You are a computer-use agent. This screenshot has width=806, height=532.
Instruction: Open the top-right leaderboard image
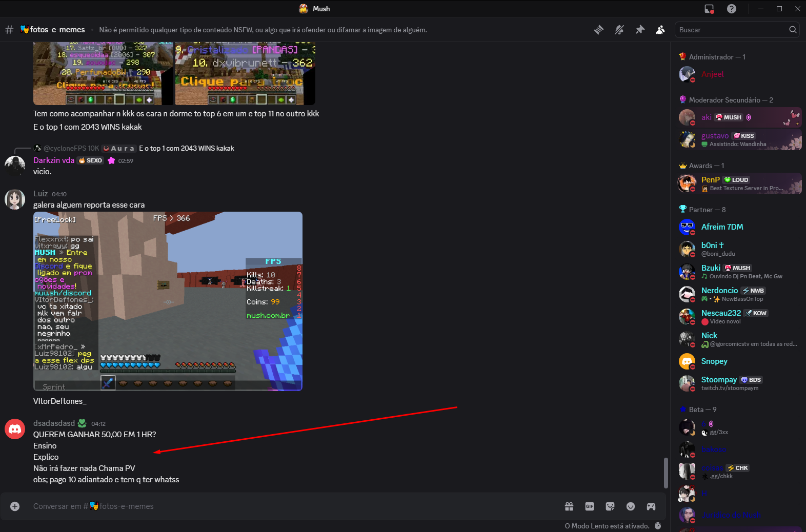[245, 74]
